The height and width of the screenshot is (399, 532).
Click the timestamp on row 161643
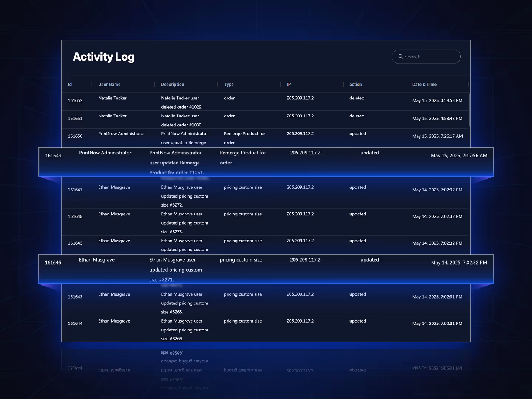coord(437,297)
